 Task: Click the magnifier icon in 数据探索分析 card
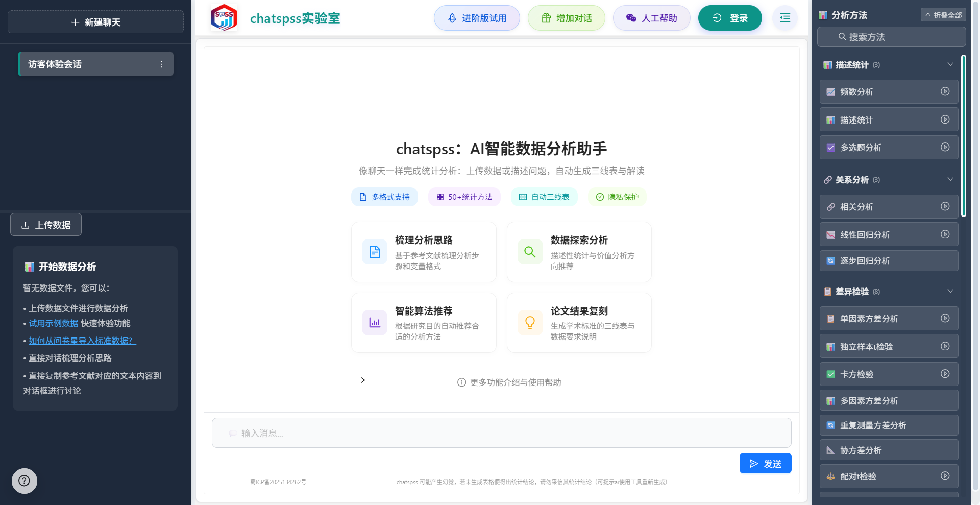click(x=530, y=252)
